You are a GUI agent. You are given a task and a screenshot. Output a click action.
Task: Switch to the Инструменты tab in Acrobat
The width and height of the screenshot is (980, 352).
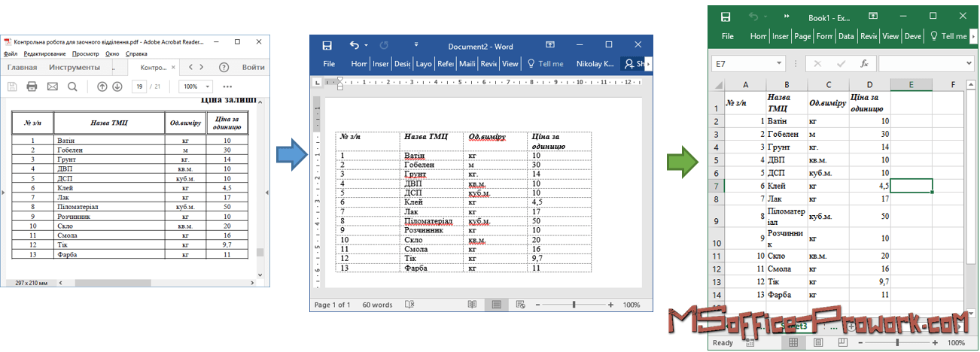pos(74,67)
